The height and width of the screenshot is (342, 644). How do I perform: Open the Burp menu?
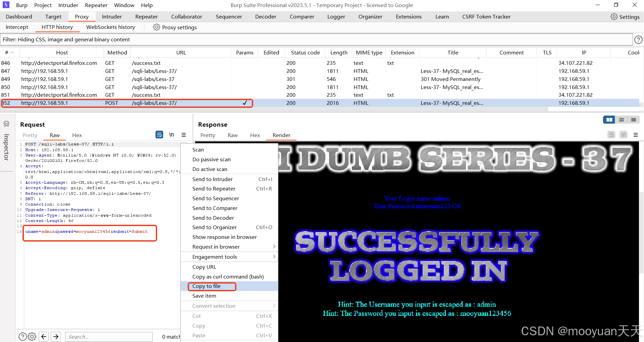point(22,5)
